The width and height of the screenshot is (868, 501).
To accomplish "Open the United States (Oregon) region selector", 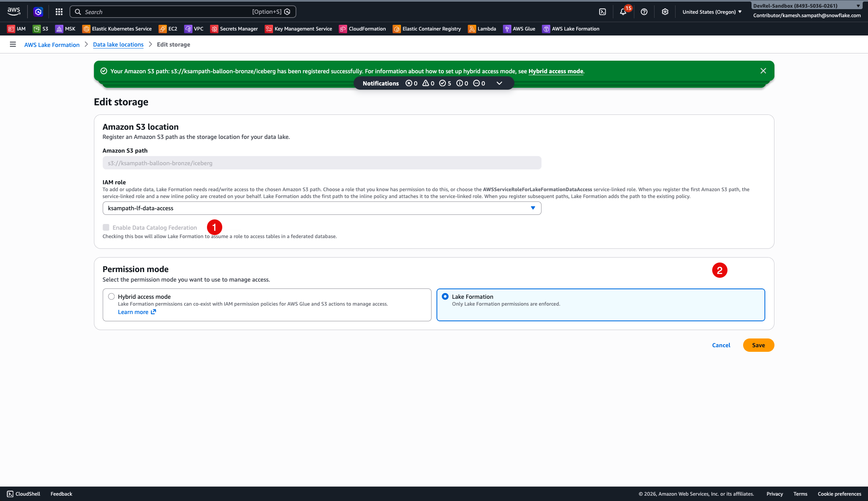I will pyautogui.click(x=712, y=12).
